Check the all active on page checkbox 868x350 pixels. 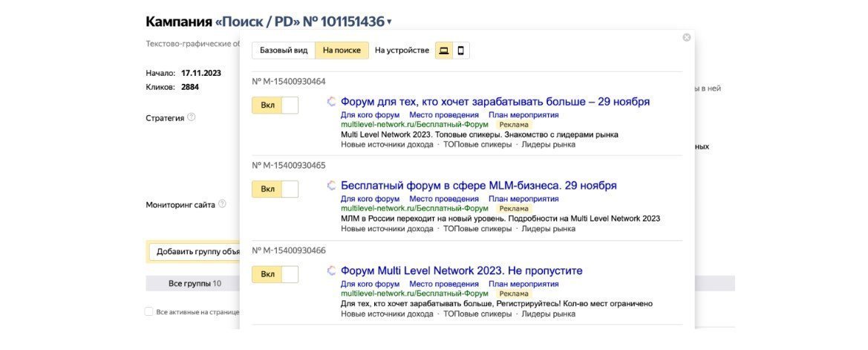click(149, 312)
